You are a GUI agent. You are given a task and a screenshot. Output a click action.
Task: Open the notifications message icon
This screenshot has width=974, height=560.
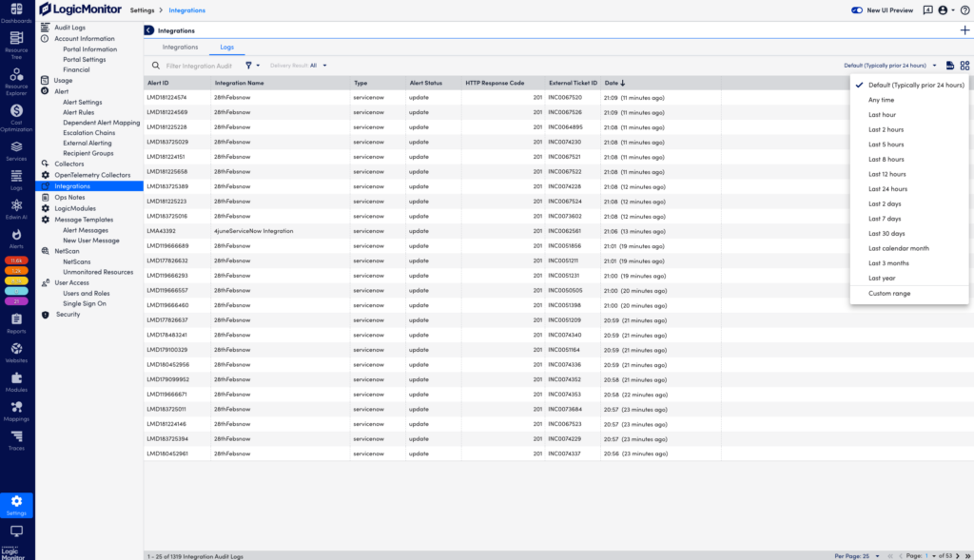[x=927, y=10]
